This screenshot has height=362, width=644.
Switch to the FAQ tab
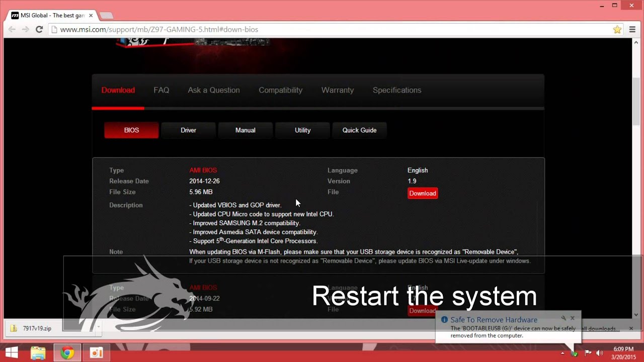click(x=161, y=90)
